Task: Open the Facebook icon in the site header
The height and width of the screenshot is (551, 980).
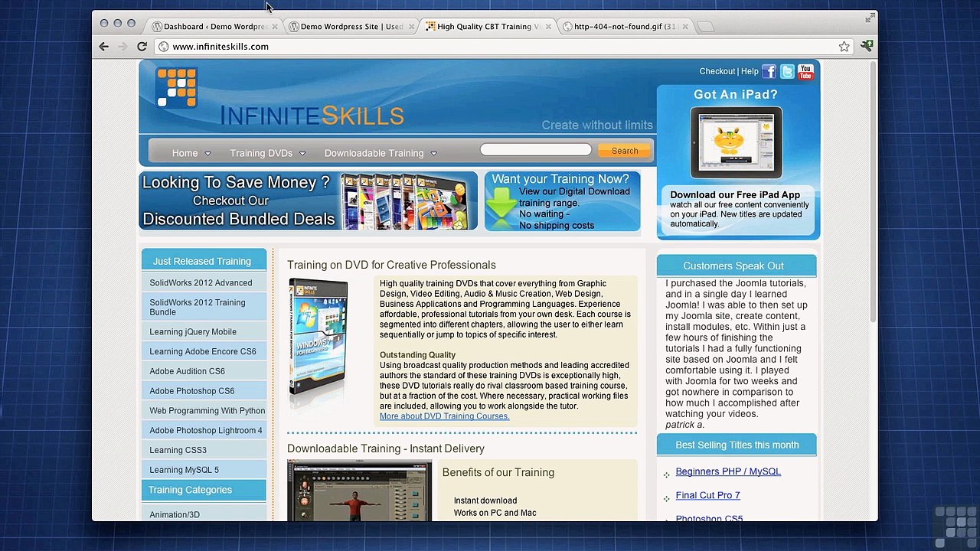Action: click(x=769, y=72)
